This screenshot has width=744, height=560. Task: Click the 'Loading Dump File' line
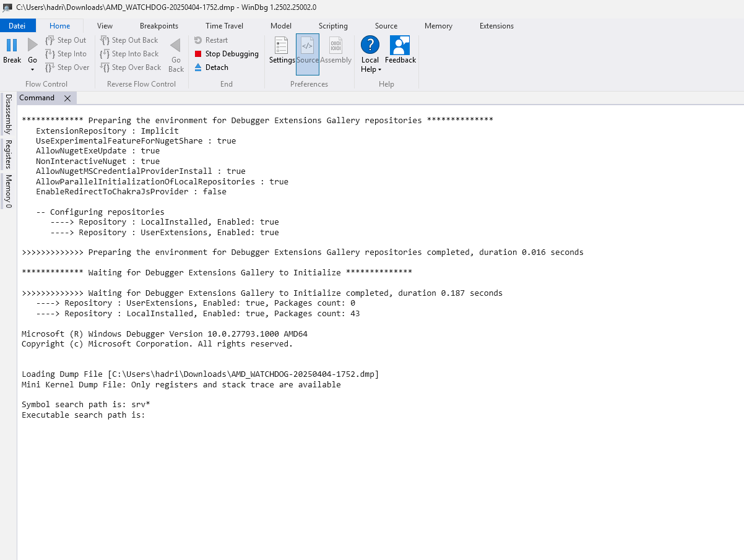(x=200, y=374)
